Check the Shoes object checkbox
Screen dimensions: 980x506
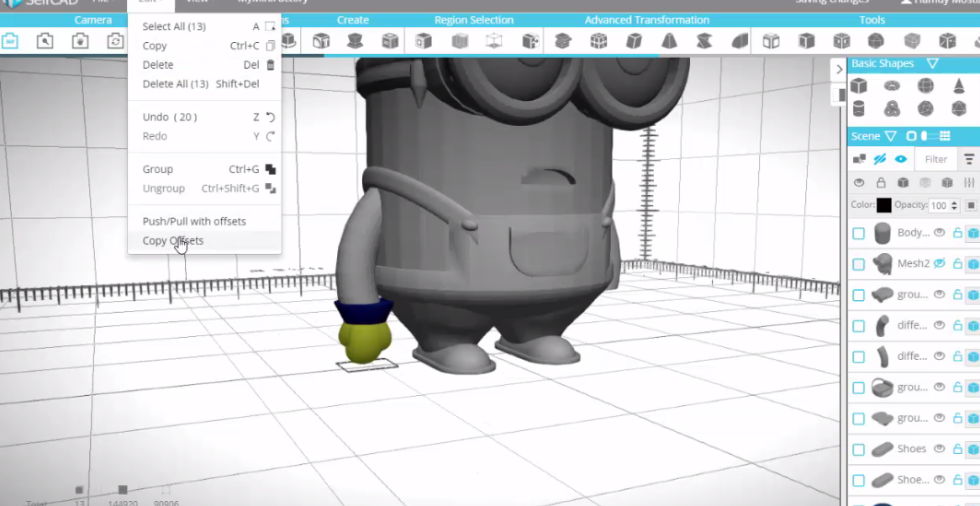859,449
